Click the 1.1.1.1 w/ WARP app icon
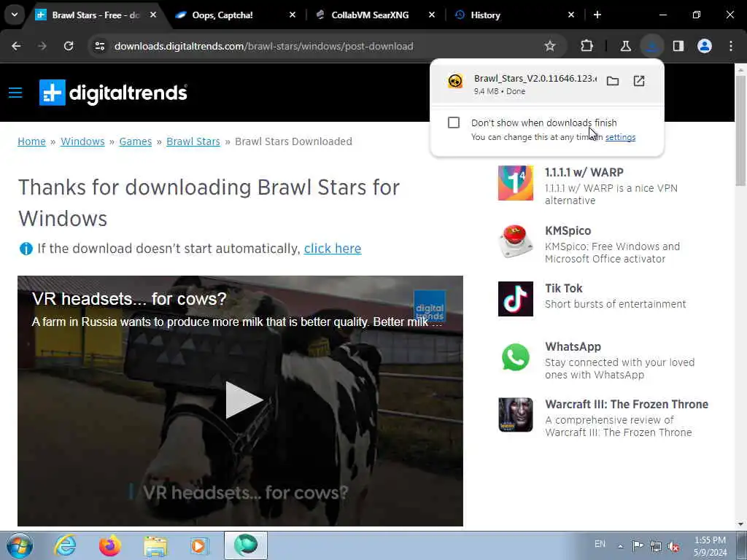 pyautogui.click(x=516, y=183)
